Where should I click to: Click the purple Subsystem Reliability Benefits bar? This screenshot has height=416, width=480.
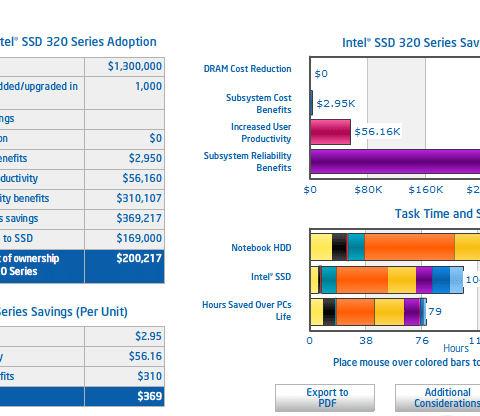395,161
